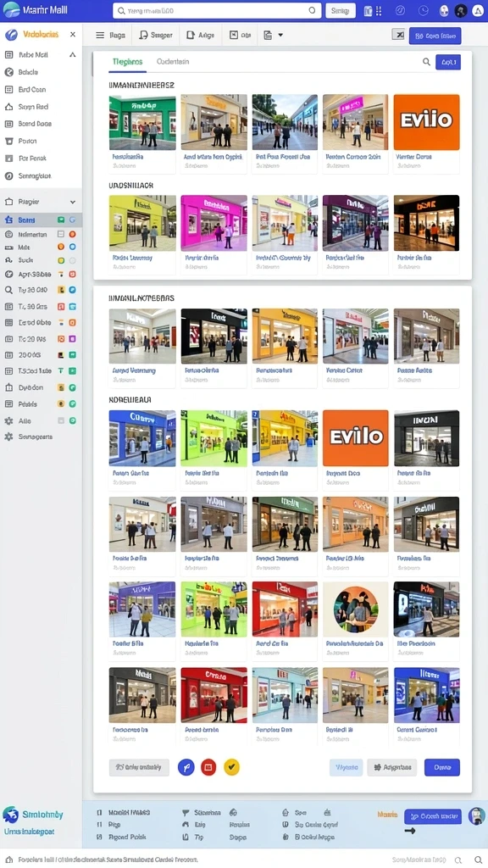Tick the empty square box in the Ndimerton row
Screen dimensions: 488x868
(x=61, y=234)
